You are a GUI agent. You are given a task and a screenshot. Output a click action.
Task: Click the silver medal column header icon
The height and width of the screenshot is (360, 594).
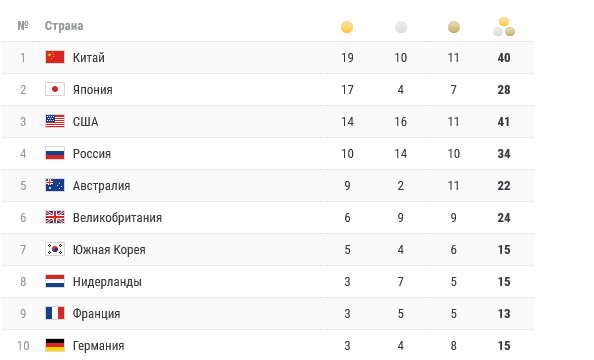(400, 27)
